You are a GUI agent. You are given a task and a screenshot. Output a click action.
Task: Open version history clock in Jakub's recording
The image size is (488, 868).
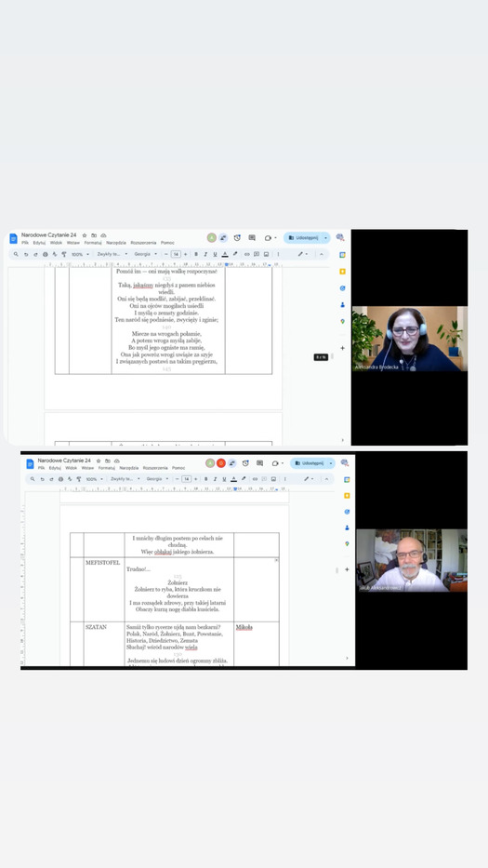[x=245, y=462]
